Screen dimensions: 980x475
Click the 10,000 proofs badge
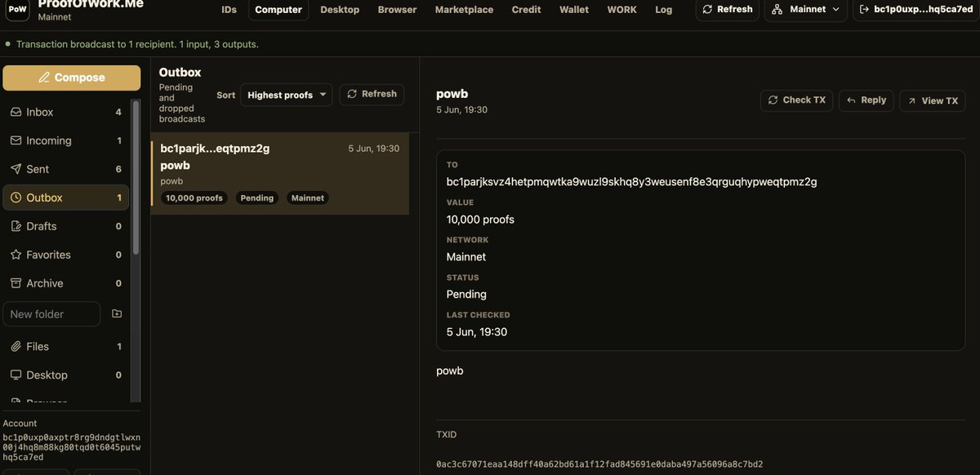click(194, 198)
